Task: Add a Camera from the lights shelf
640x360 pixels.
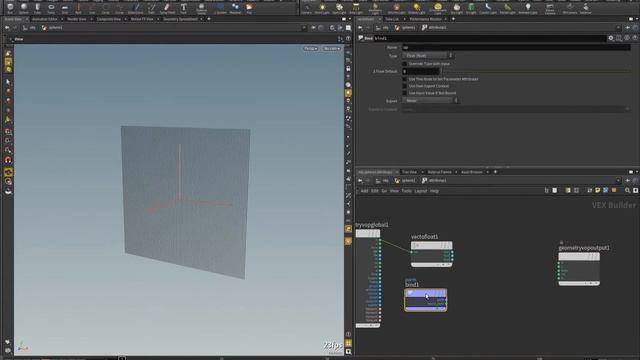Action: [306, 8]
